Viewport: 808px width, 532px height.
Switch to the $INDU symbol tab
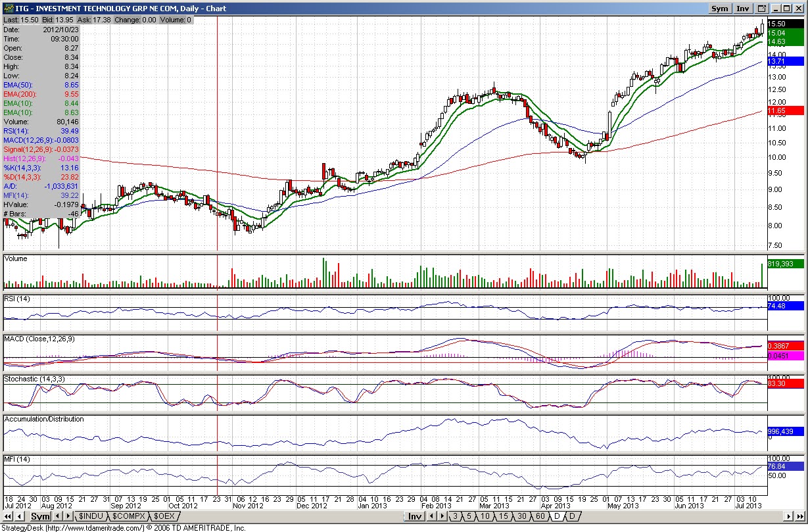point(91,517)
